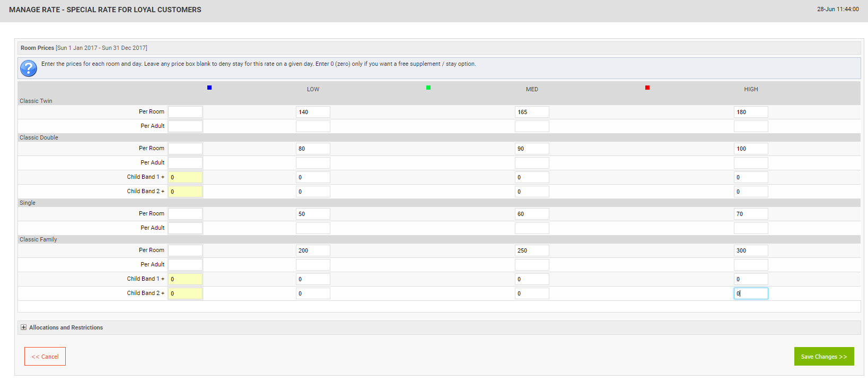Viewport: 868px width, 381px height.
Task: Click Classic Family Per Room field beside its label
Action: coord(185,250)
